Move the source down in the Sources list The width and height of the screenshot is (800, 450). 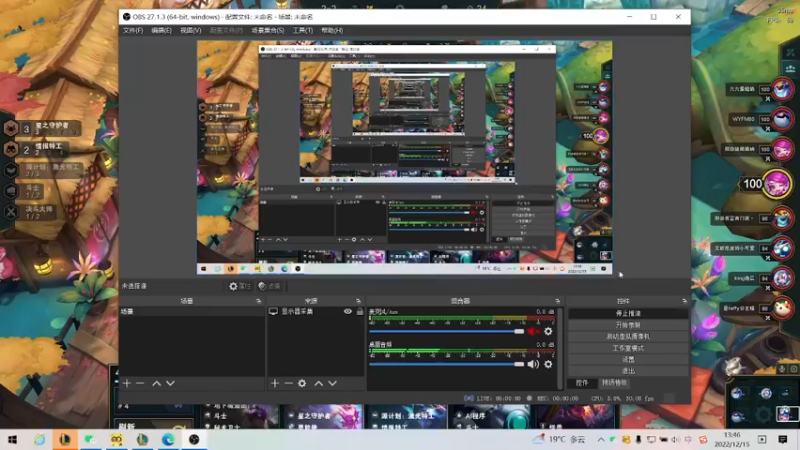point(333,383)
